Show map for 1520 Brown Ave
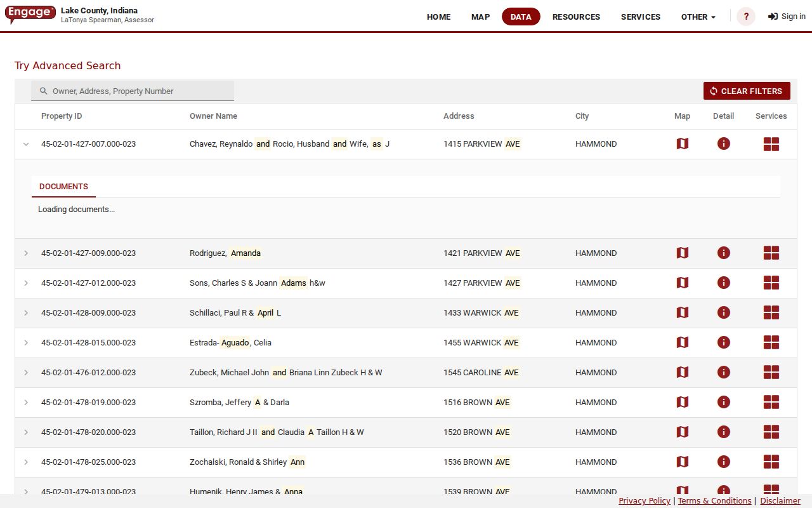 (x=682, y=432)
